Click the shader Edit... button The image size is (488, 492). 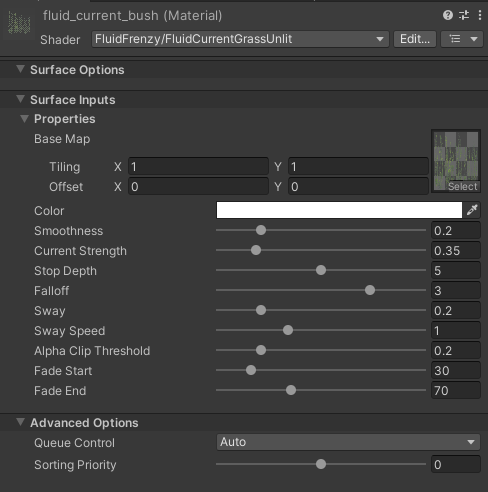click(x=415, y=39)
